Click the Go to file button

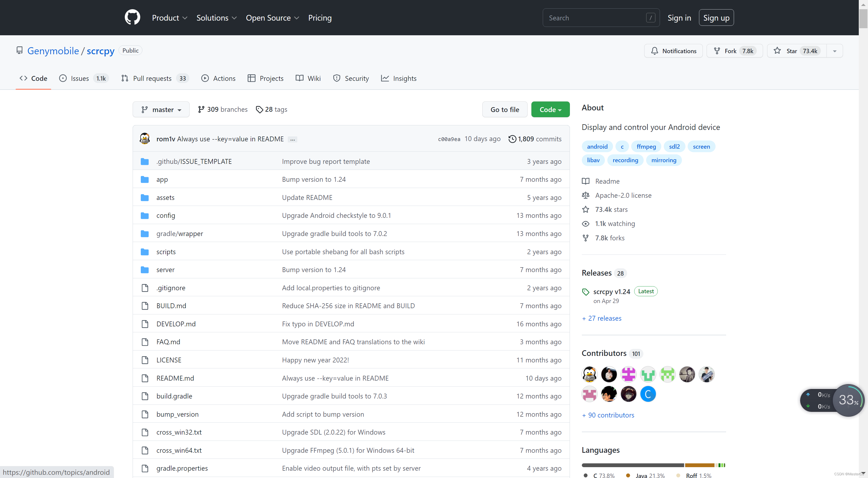(x=505, y=110)
